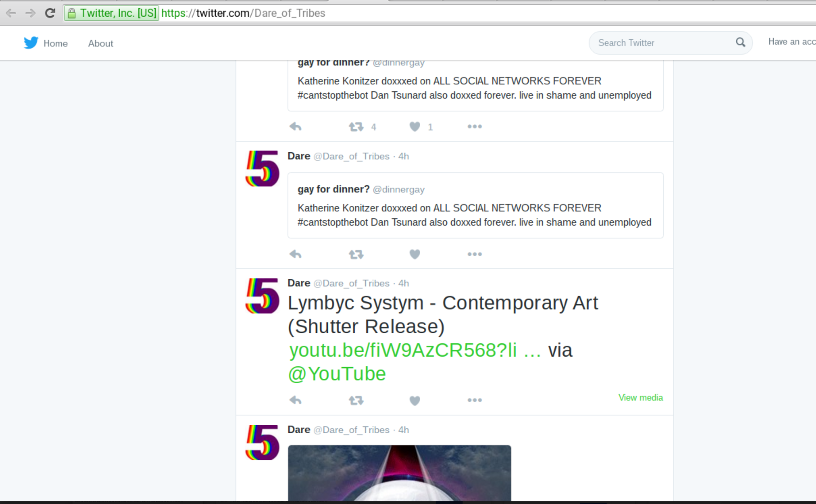816x504 pixels.
Task: Open more options on second quote tweet
Action: pyautogui.click(x=475, y=254)
